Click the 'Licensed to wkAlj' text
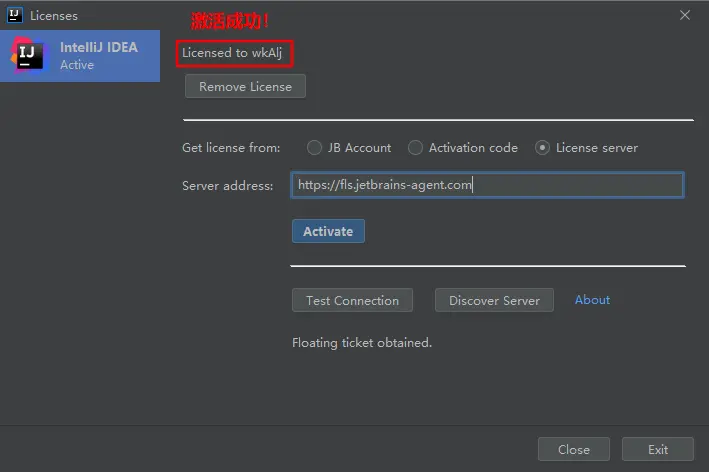 click(232, 53)
